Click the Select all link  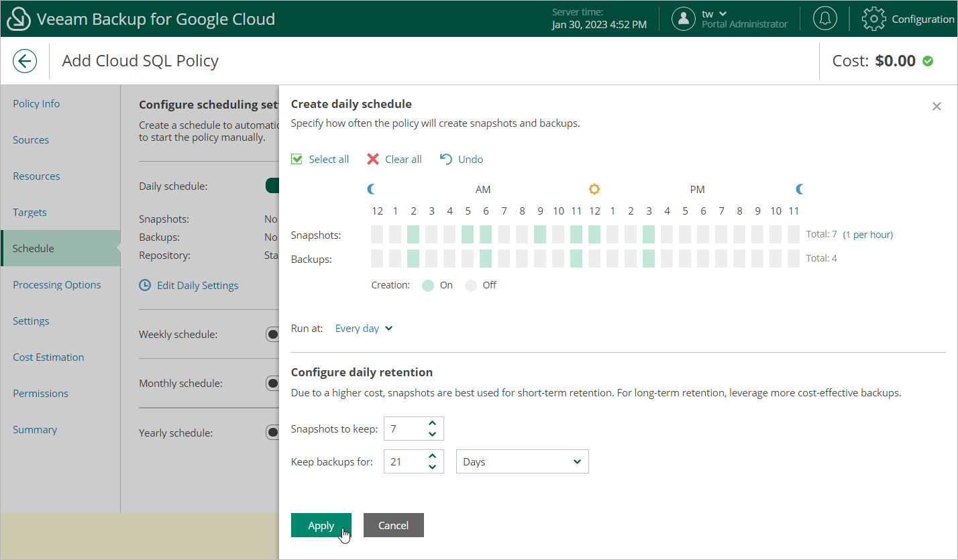point(329,159)
